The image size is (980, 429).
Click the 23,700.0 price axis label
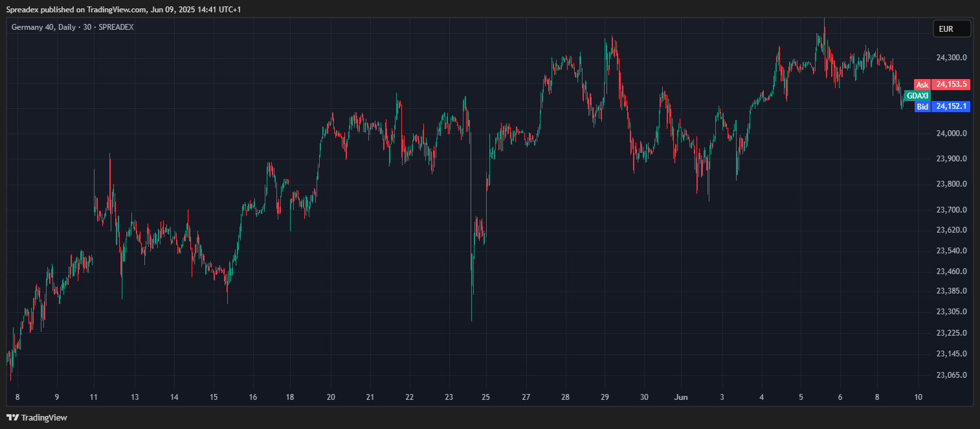coord(952,210)
